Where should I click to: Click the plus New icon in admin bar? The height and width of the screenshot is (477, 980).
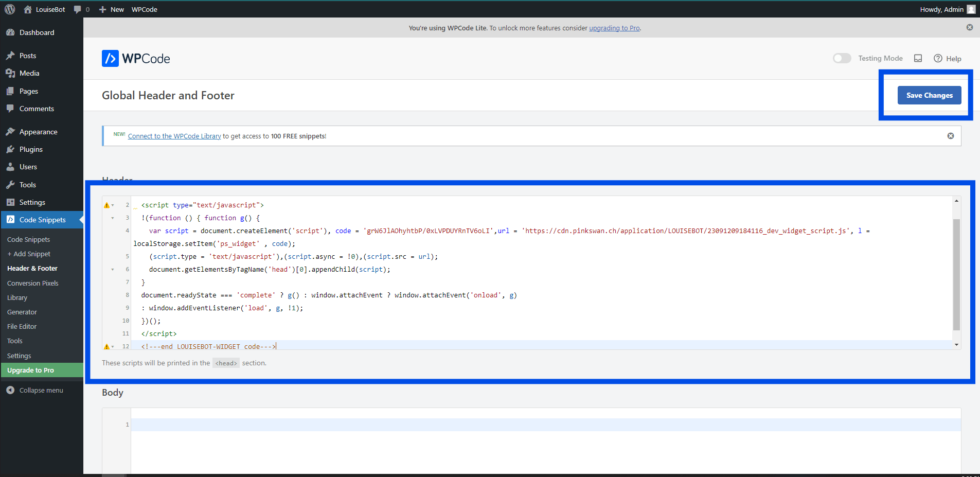pyautogui.click(x=102, y=9)
